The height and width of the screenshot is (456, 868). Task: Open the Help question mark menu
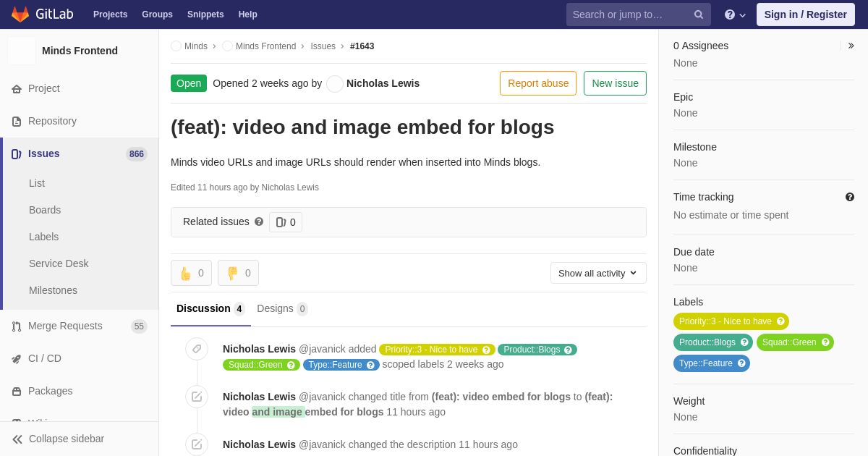coord(735,14)
